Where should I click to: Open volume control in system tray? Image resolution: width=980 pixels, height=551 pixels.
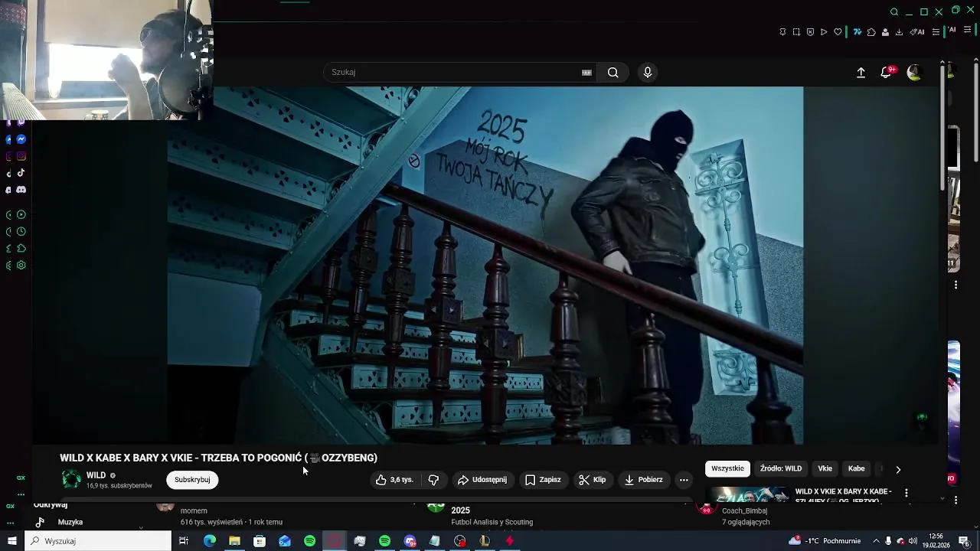913,541
